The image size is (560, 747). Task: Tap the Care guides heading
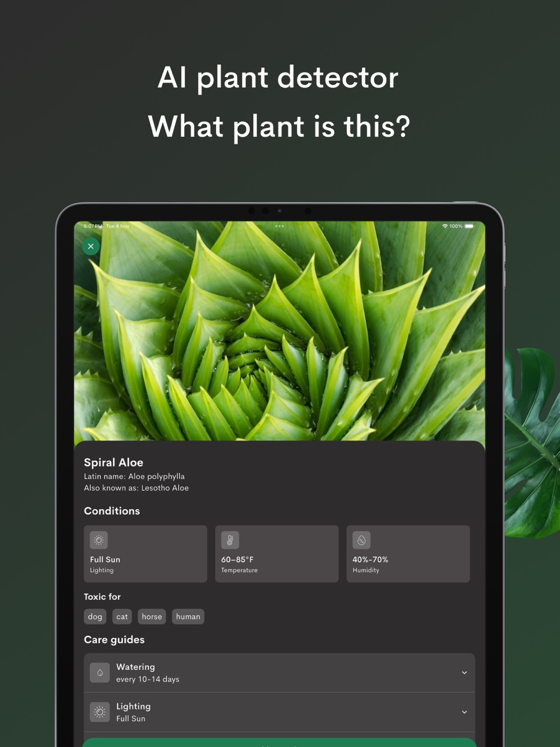[x=114, y=640]
